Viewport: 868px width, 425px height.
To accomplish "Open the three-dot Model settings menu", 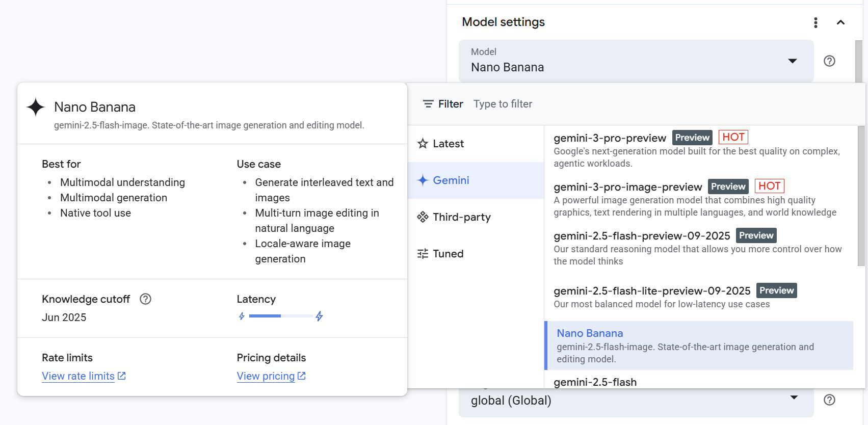I will pos(816,22).
